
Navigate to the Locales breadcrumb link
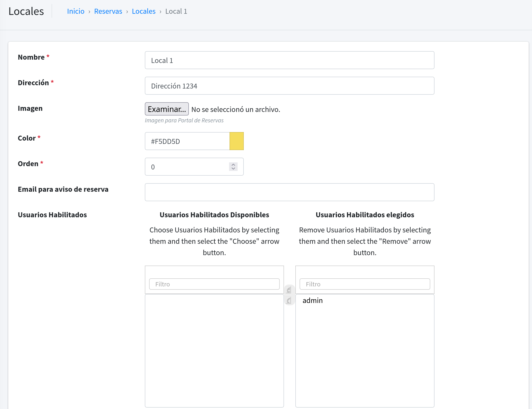coord(144,11)
